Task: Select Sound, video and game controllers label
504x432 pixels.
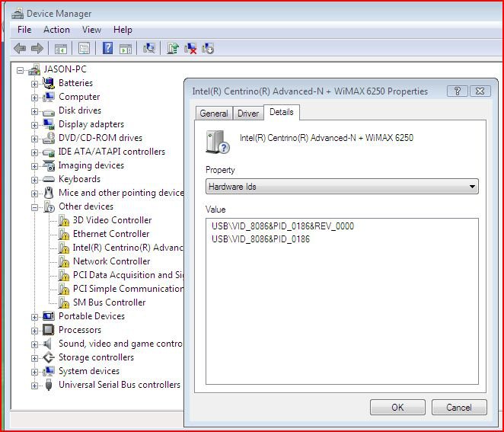Action: tap(120, 344)
